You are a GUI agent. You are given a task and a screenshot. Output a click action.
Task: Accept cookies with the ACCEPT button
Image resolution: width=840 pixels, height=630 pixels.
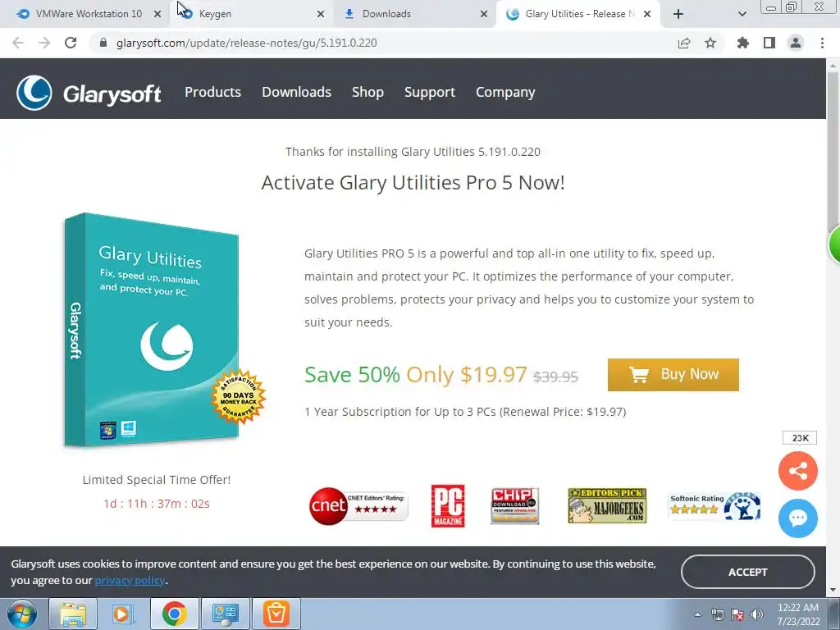[x=747, y=572]
